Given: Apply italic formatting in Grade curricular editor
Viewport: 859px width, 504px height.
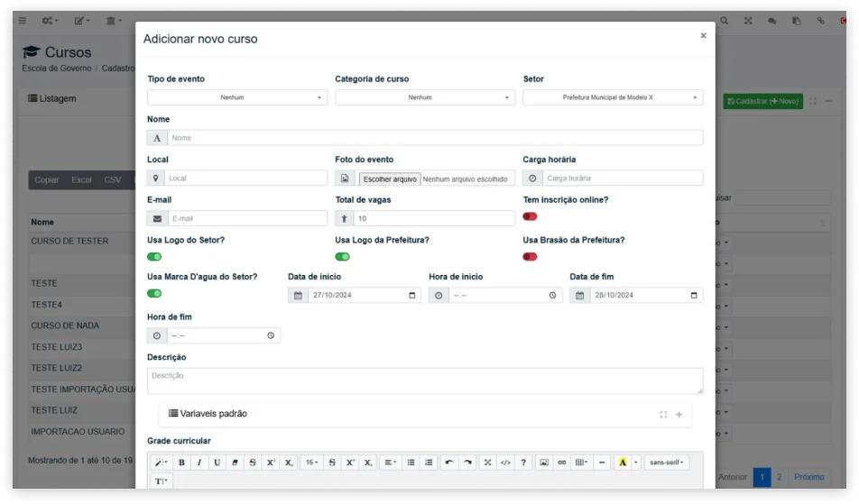Looking at the screenshot, I should click(199, 463).
